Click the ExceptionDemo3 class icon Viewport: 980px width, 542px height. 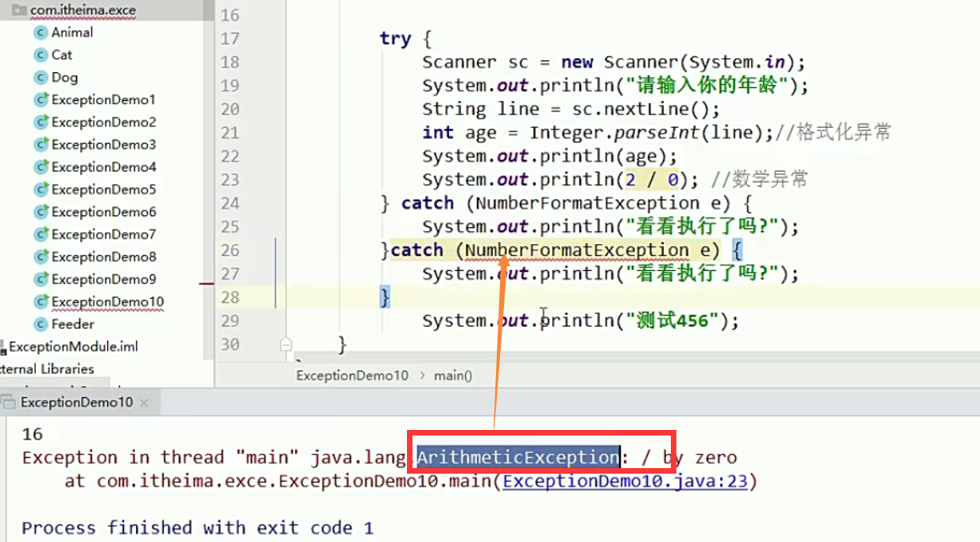41,144
